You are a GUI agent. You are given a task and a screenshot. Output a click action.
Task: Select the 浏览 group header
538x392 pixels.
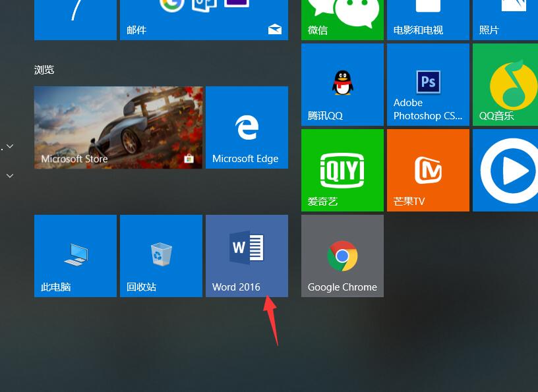click(44, 70)
